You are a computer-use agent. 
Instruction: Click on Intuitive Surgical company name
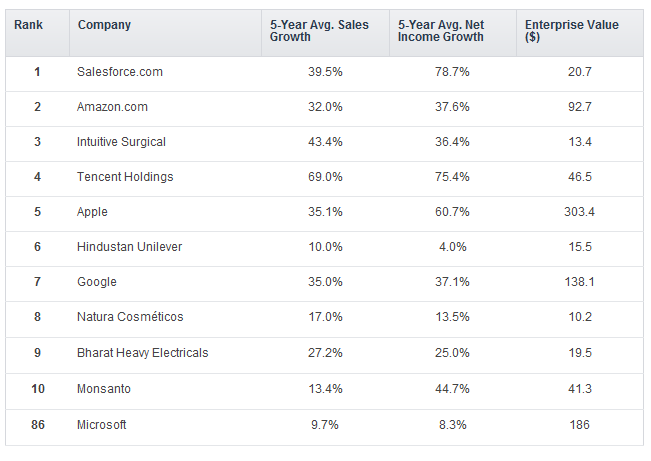(x=121, y=142)
